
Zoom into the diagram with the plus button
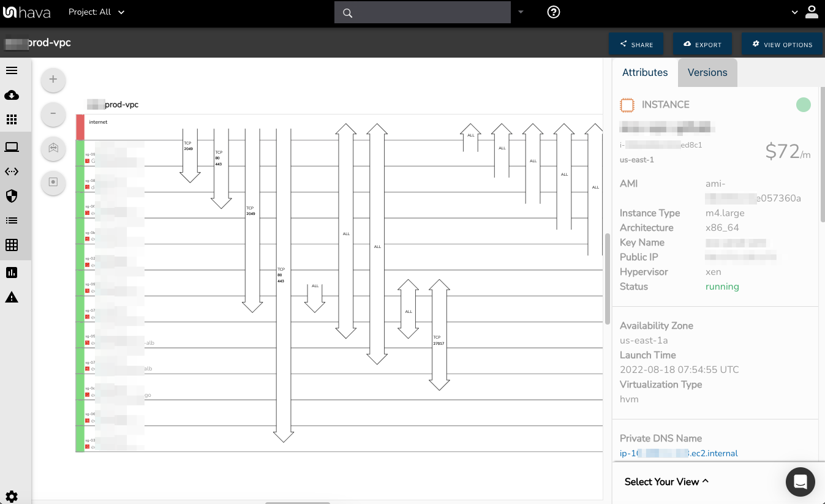coord(53,80)
